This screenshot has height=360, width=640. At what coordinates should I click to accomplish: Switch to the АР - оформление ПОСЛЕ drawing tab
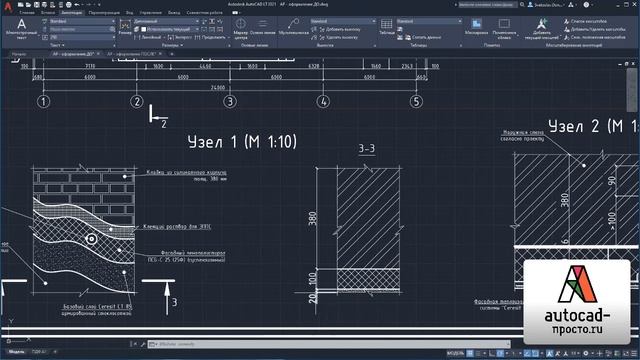click(x=131, y=54)
